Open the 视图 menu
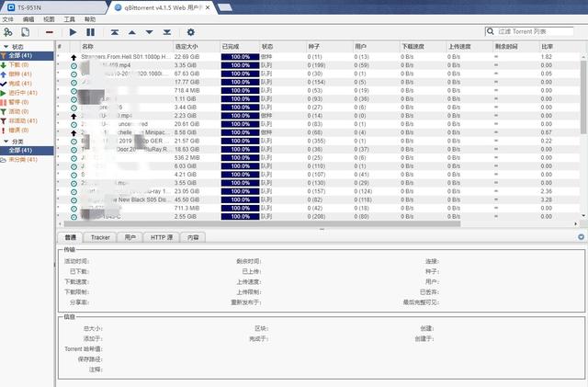Viewport: 588px width, 387px height. click(x=49, y=18)
